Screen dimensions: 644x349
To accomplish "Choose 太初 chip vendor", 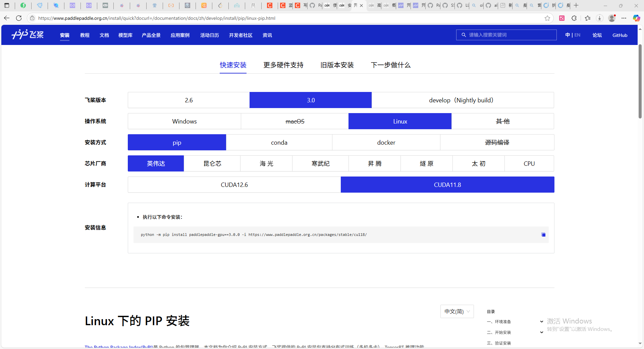I will tap(479, 163).
